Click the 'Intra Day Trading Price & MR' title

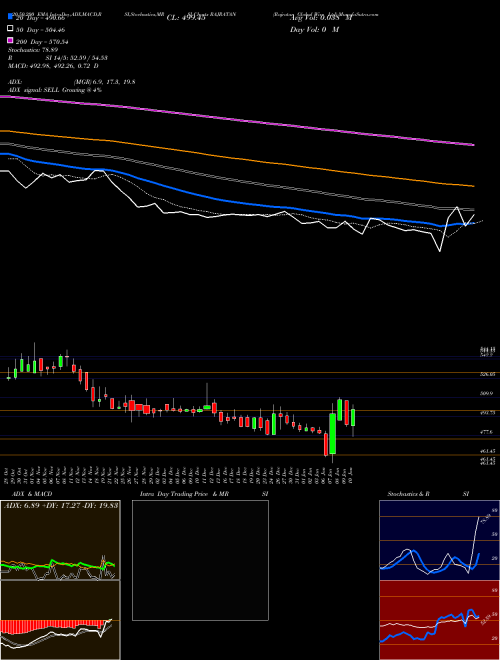point(184,494)
